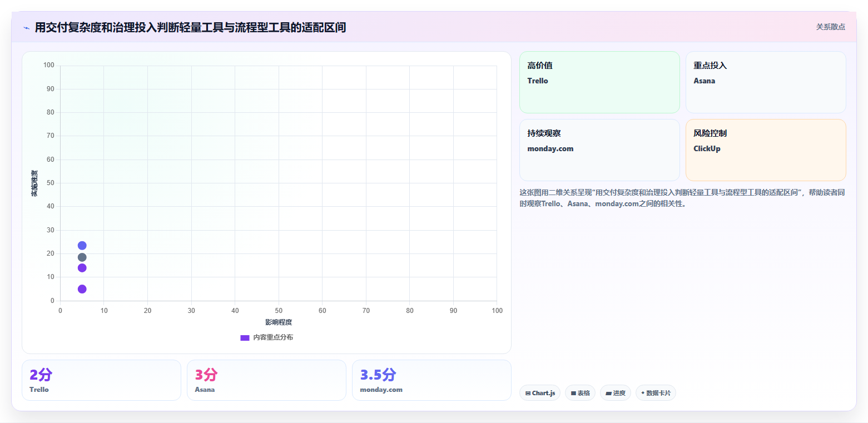Click the 风险控制 card heading
This screenshot has width=868, height=423.
710,133
